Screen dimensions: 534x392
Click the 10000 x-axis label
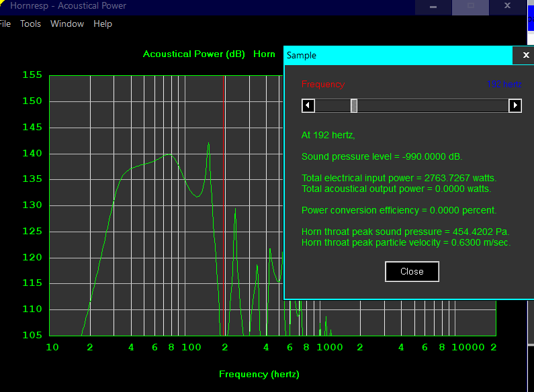468,347
